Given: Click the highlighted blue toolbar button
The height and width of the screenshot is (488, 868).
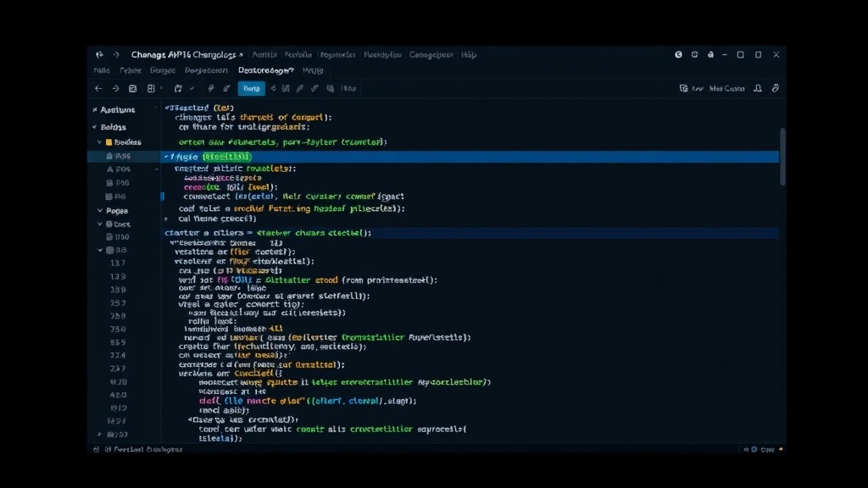Looking at the screenshot, I should pos(251,88).
